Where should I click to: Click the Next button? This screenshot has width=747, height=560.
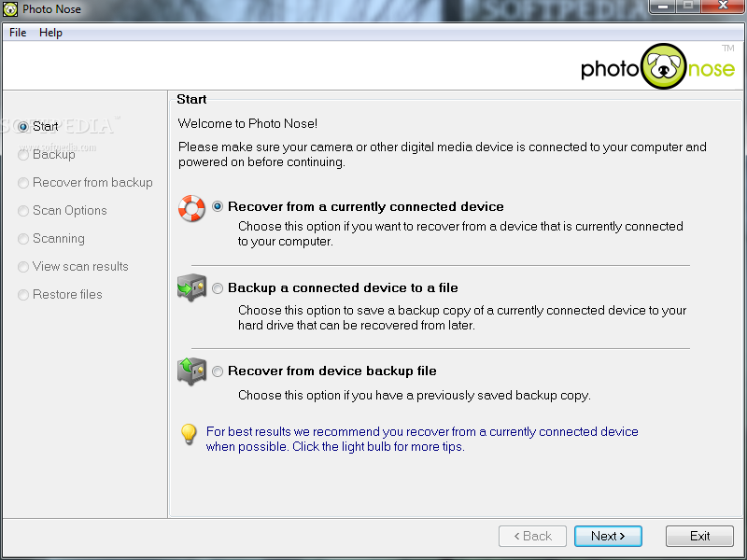[608, 536]
